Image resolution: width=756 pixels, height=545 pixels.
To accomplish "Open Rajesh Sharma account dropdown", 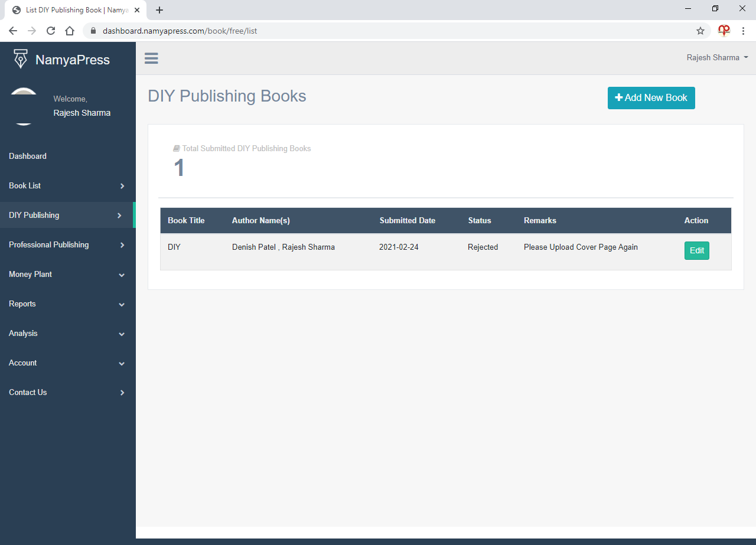I will pyautogui.click(x=718, y=58).
